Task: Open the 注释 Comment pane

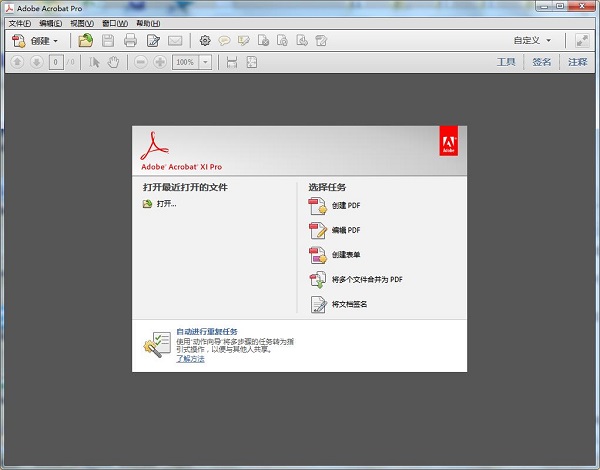Action: click(577, 62)
